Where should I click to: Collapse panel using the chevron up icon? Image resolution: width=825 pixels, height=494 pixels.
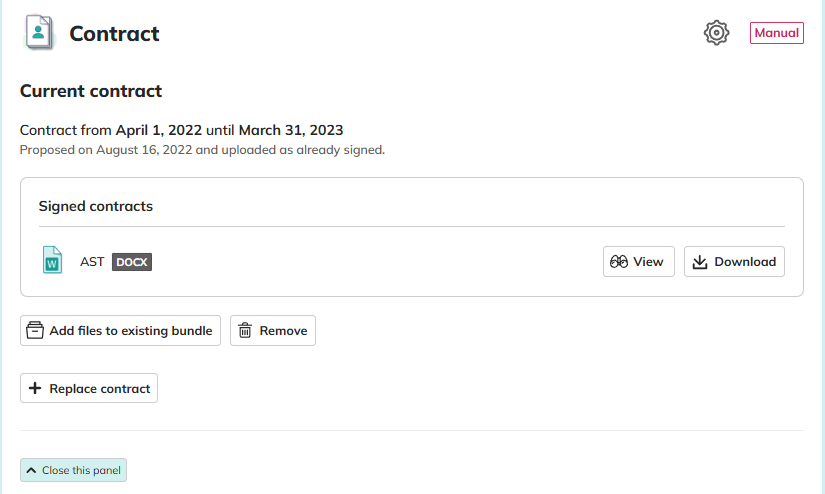point(31,470)
